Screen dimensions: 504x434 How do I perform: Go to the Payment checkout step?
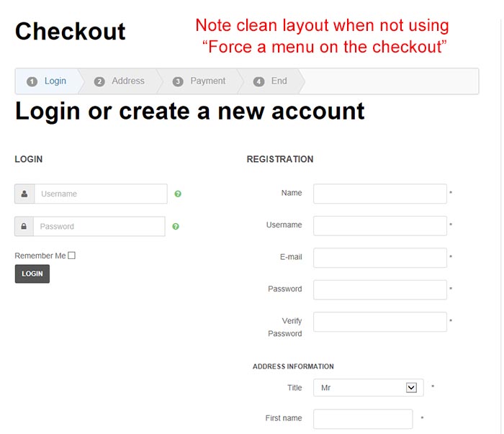point(208,81)
